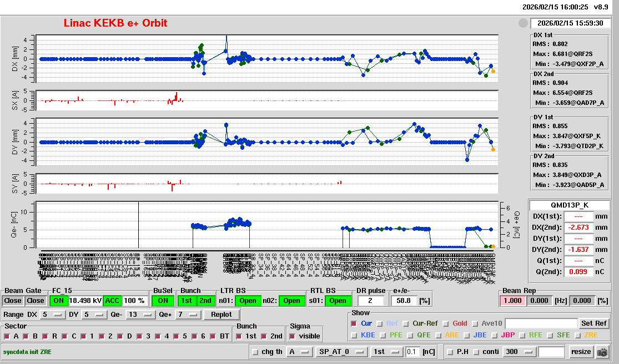Viewport: 619px width, 364px height.
Task: Click the DR pulse value field
Action: pyautogui.click(x=370, y=301)
